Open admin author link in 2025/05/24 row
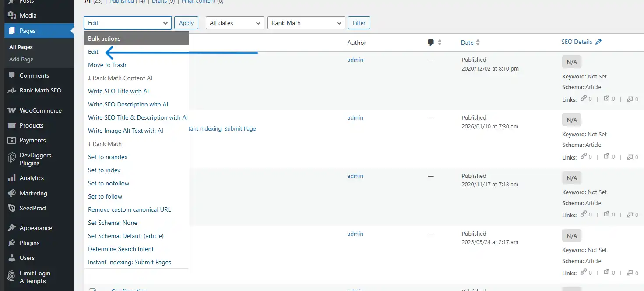 [x=355, y=234]
